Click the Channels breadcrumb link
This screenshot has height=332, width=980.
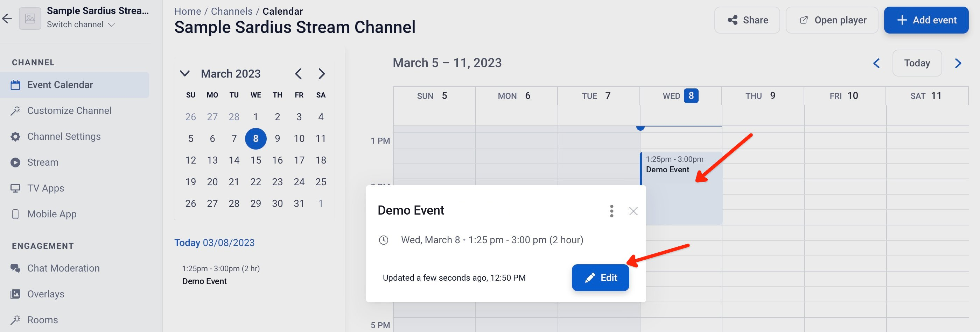[232, 12]
